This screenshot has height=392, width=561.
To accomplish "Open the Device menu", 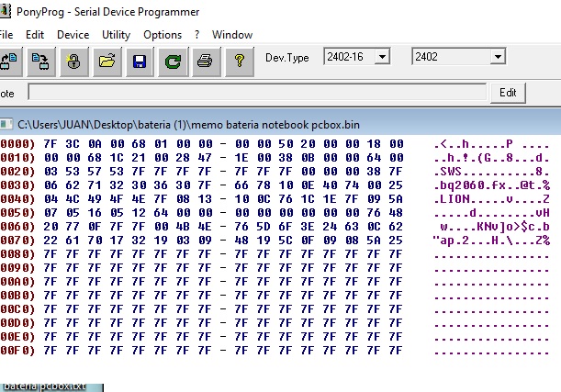I will (73, 35).
